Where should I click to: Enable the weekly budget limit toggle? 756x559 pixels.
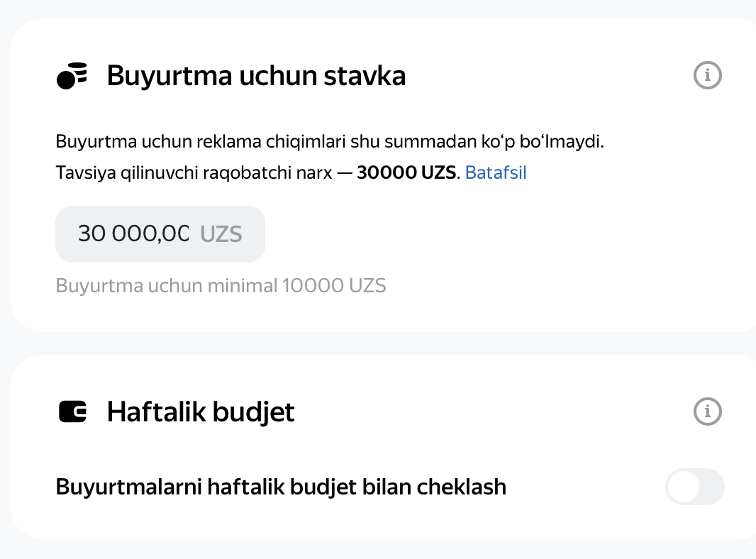coord(695,487)
